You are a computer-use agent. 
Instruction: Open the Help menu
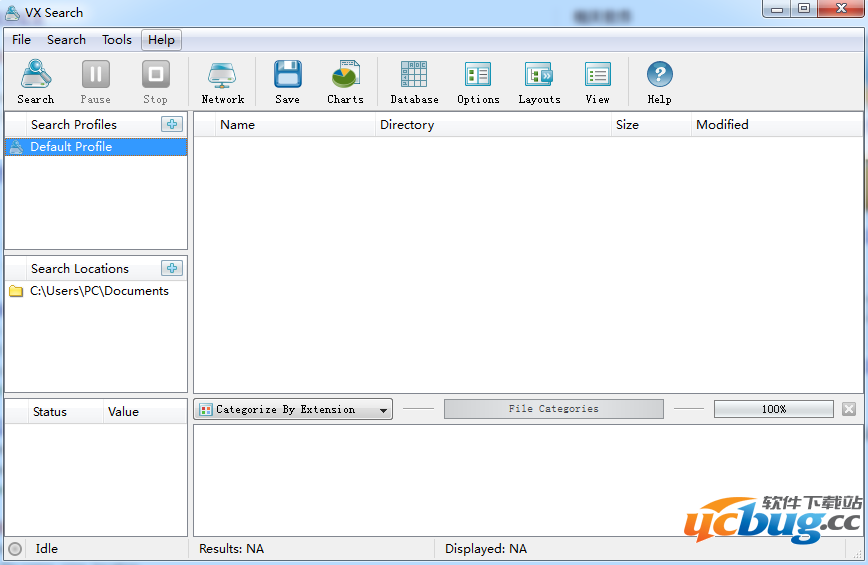tap(161, 40)
